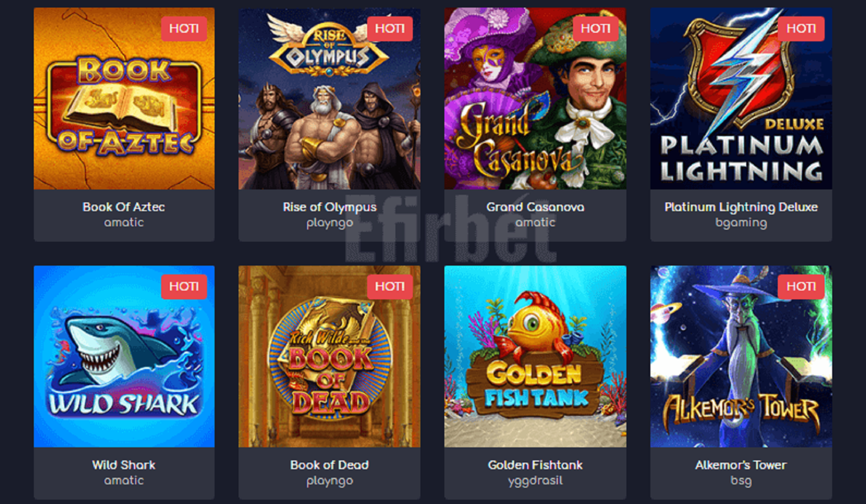The width and height of the screenshot is (866, 504).
Task: Click the HOT badge on Grand Casanova
Action: click(596, 28)
